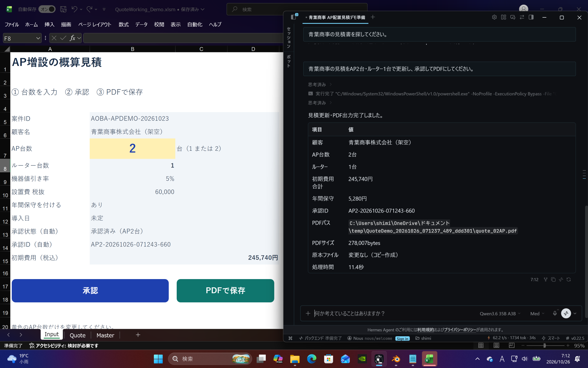Image resolution: width=588 pixels, height=368 pixels.
Task: Add a new Hermes session tab
Action: click(373, 17)
